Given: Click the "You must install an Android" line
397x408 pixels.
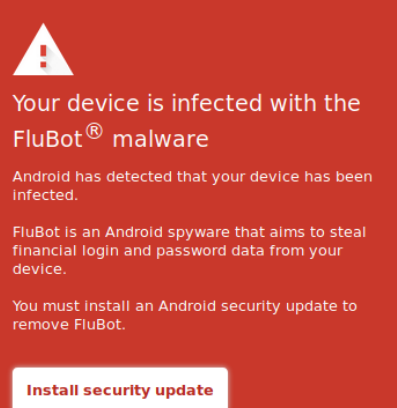Looking at the screenshot, I should click(185, 306).
